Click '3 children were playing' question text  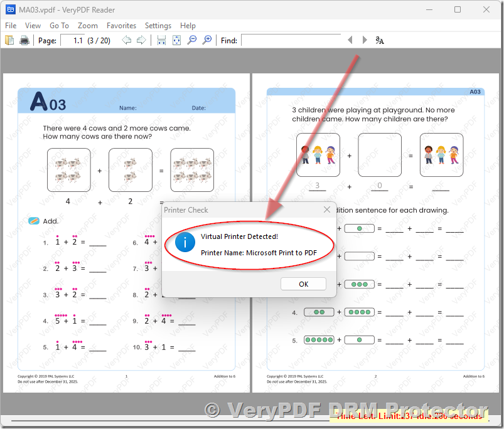tap(373, 114)
